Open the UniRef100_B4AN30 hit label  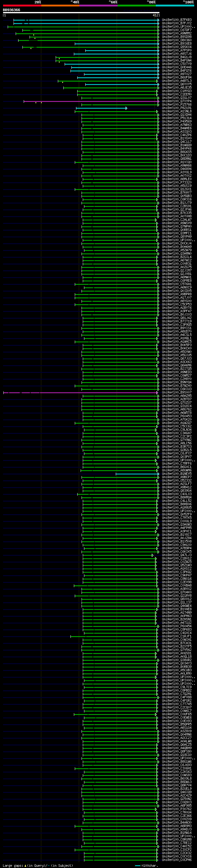pos(177,822)
